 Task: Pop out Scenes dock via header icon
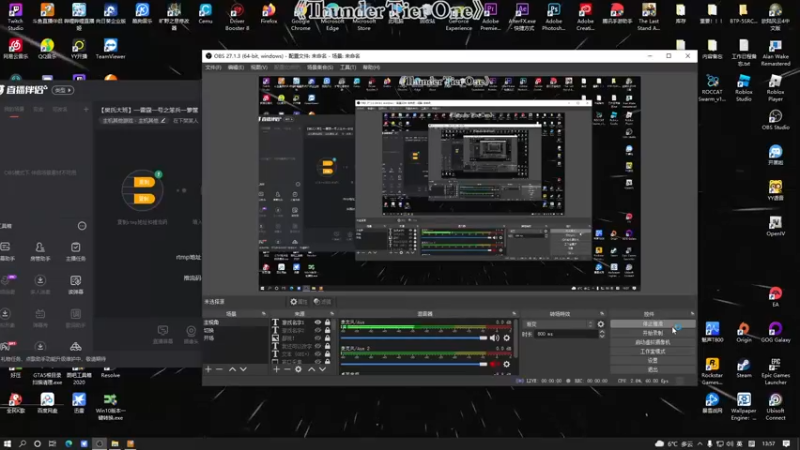coord(264,314)
